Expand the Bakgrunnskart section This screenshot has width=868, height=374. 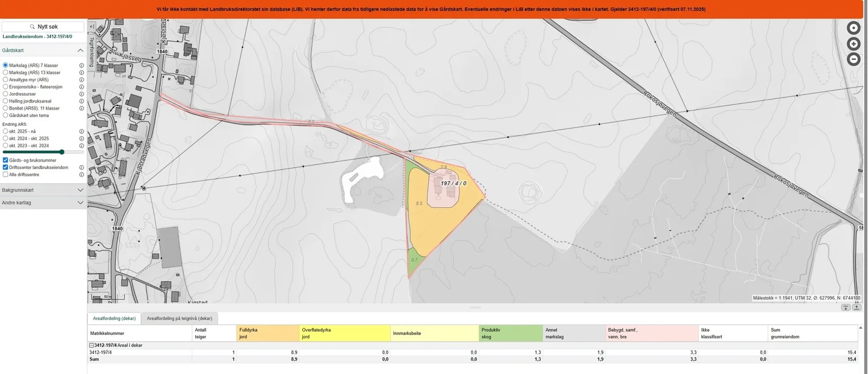(43, 190)
